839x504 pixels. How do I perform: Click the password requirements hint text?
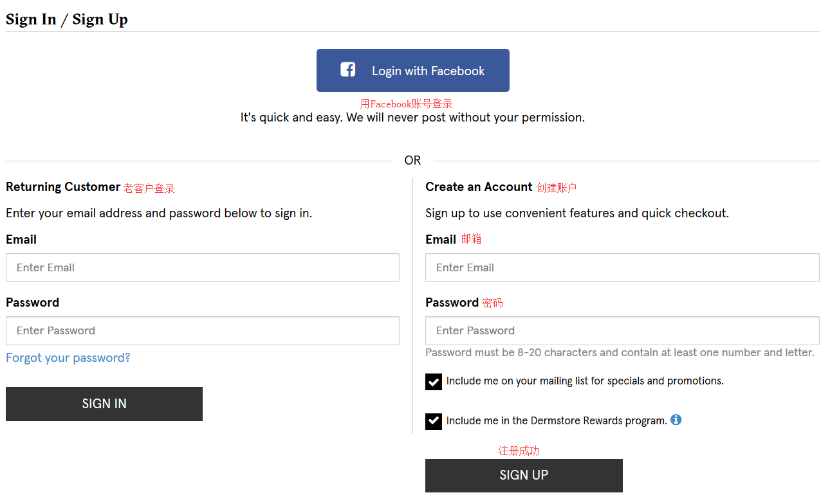[x=620, y=353]
